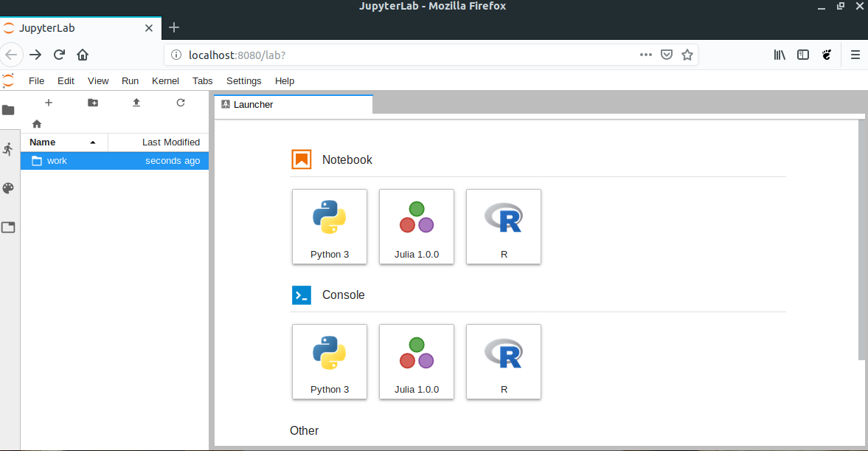Click the JupyterLab logo in menu bar
Viewport: 868px width, 451px height.
point(8,81)
